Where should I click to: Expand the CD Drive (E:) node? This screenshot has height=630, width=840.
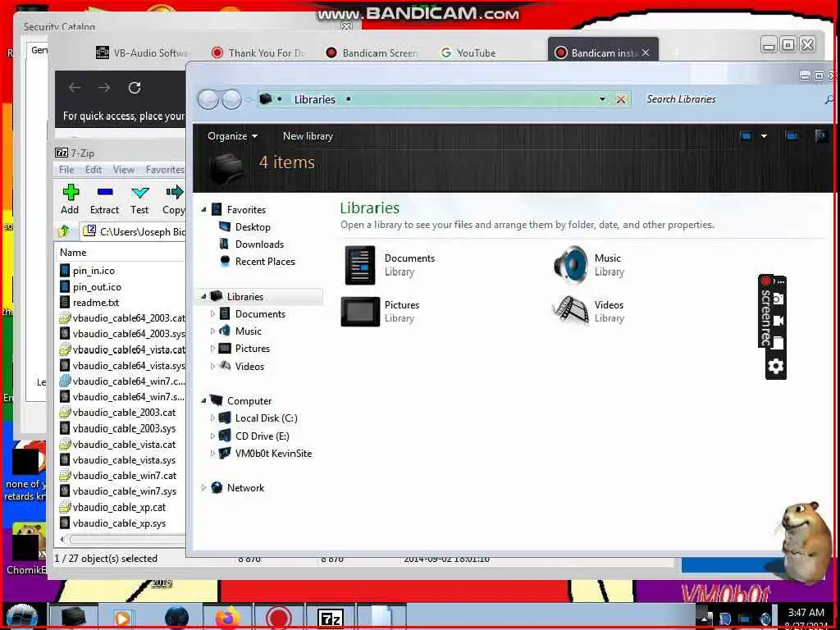pos(212,436)
